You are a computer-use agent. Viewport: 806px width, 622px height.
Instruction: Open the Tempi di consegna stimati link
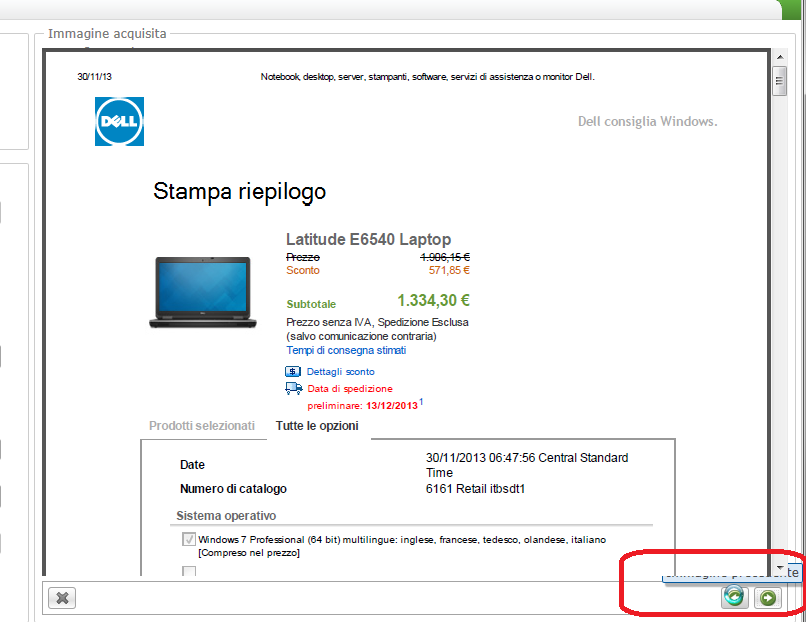coord(346,350)
